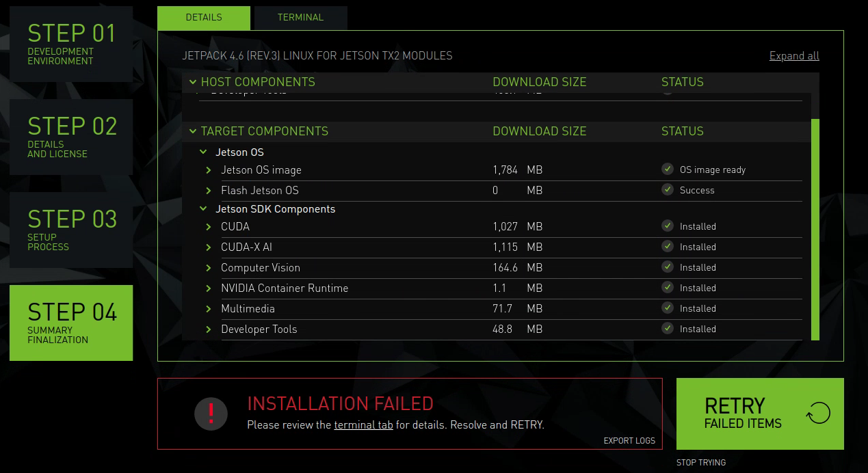This screenshot has width=868, height=473.
Task: Click the Developer Tools Installed checkmark icon
Action: (668, 329)
